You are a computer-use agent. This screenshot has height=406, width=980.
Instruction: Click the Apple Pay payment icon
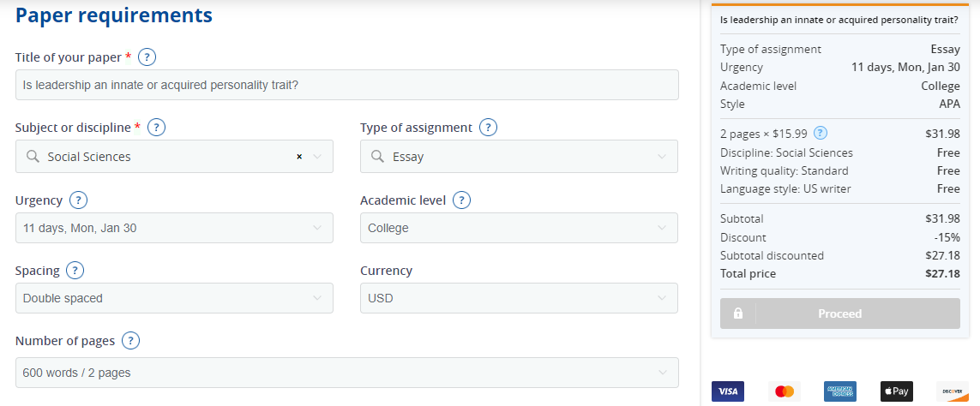pyautogui.click(x=896, y=391)
